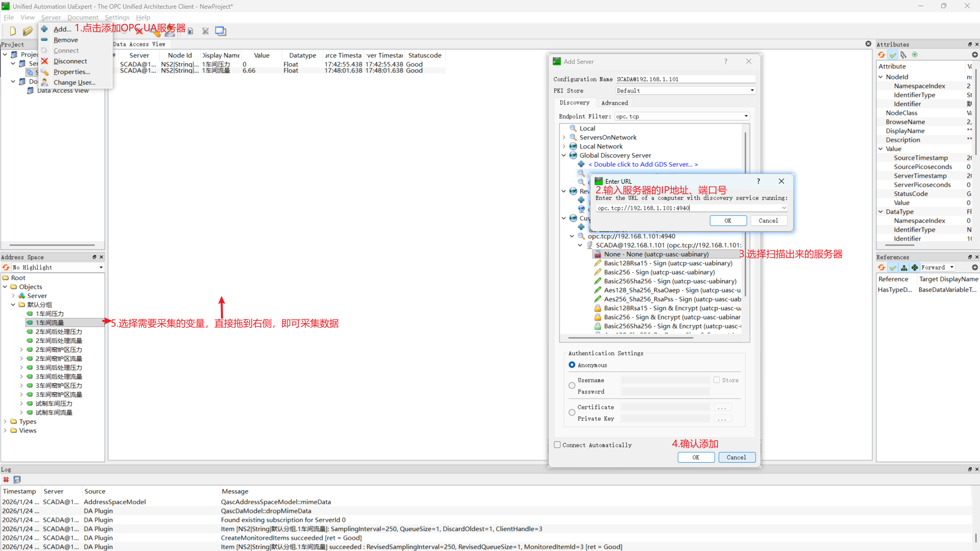Click the save log icon

[x=17, y=480]
